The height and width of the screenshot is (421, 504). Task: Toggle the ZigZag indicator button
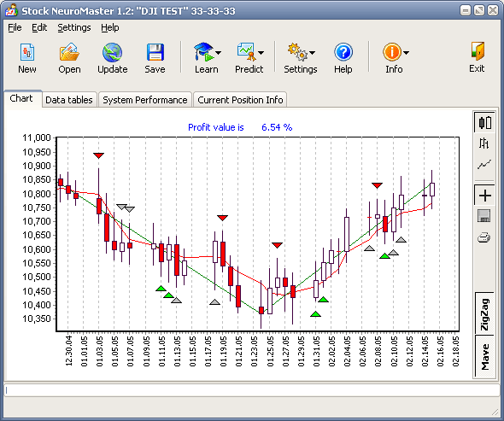484,314
